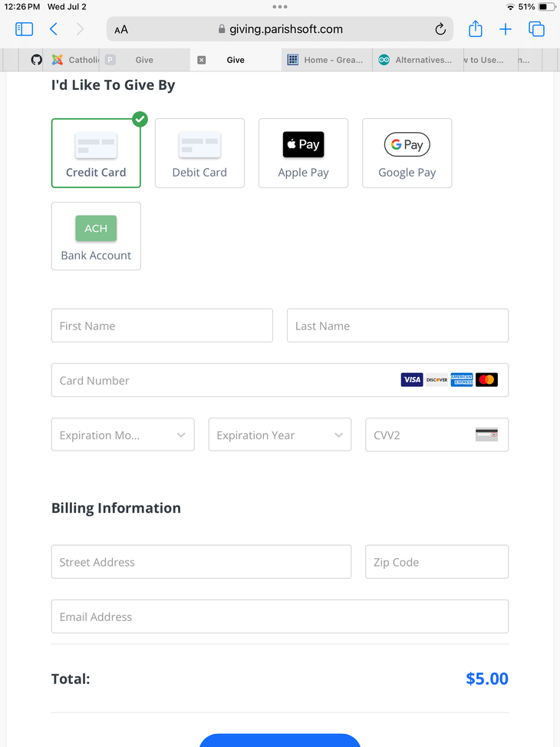Select Debit Card payment method

pos(199,153)
